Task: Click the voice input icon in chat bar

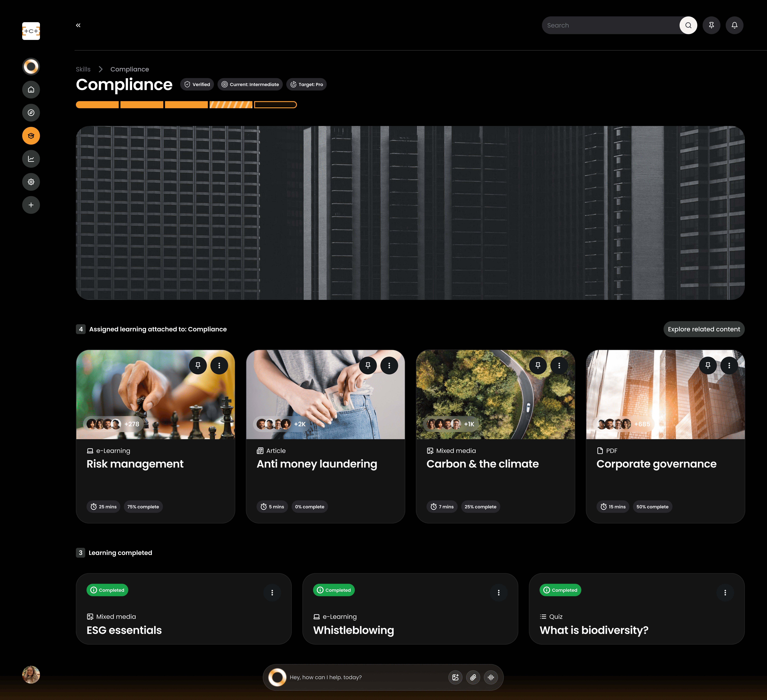Action: coord(491,677)
